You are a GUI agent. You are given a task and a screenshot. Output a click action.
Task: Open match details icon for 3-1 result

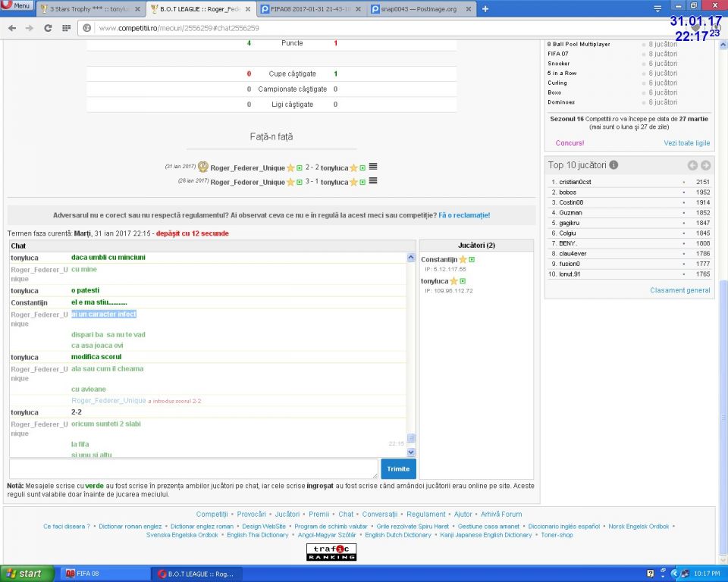coord(373,182)
